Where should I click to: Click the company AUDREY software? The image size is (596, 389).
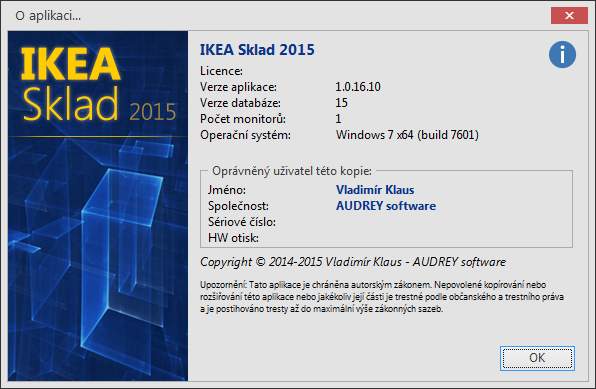(x=386, y=206)
